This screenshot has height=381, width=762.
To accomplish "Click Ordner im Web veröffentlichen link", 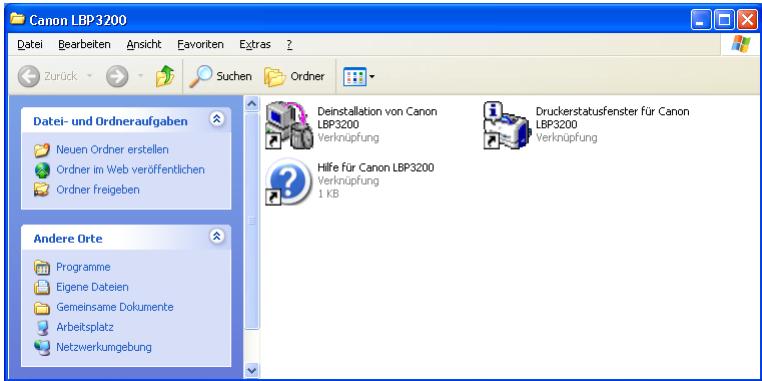I will click(x=130, y=170).
